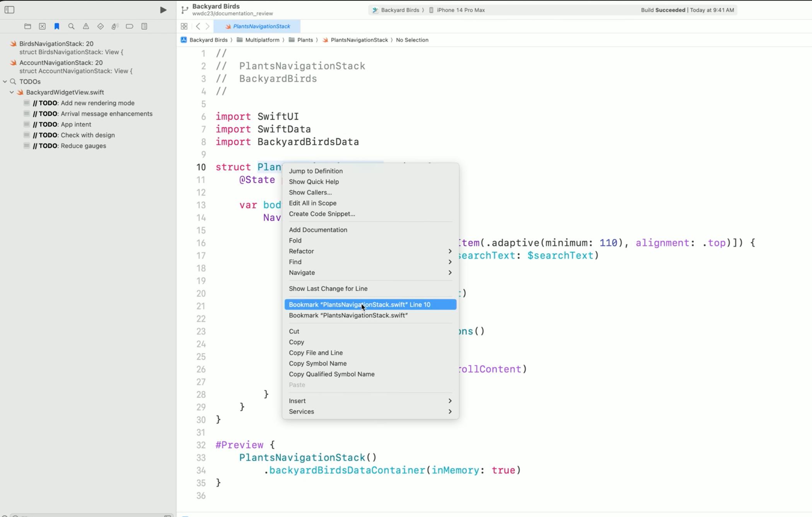Click Bookmark PlantsNavigationStack.swift Line 10
812x517 pixels.
(359, 304)
